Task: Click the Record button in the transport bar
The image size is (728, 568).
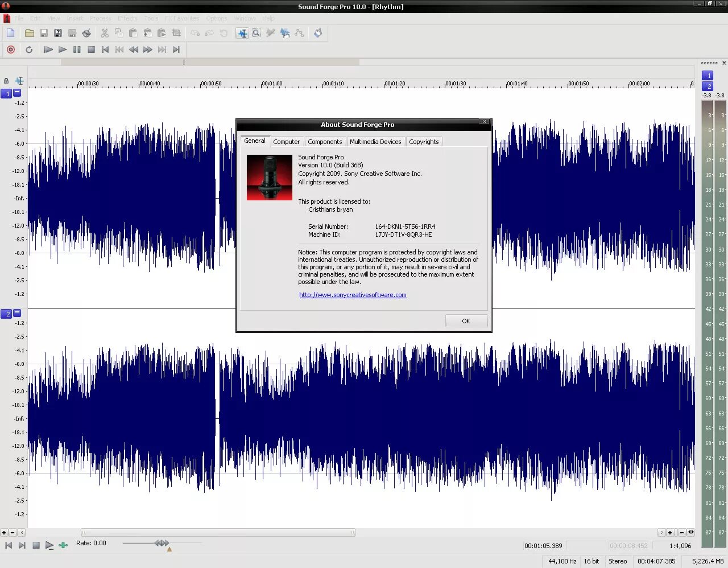Action: click(10, 50)
